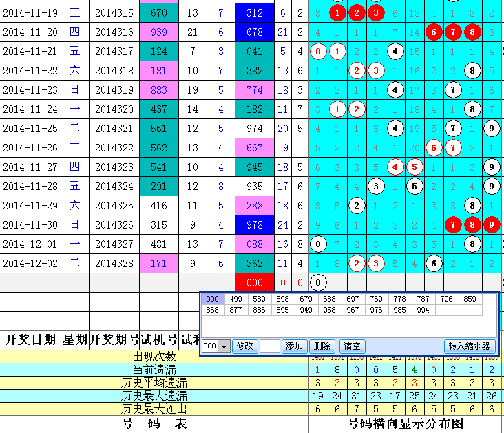Clear the number list with 清空

pos(353,346)
